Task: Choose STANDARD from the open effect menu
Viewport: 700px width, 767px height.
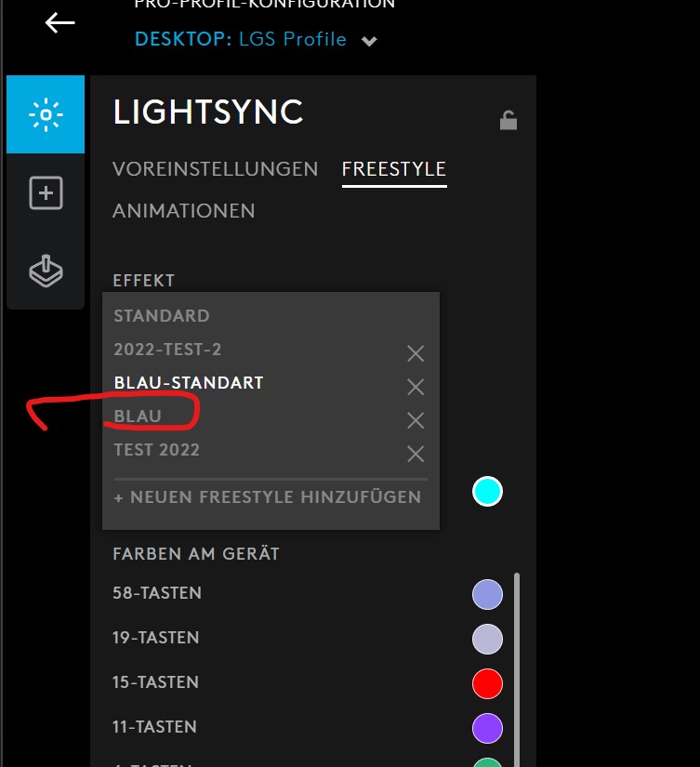Action: coord(162,316)
